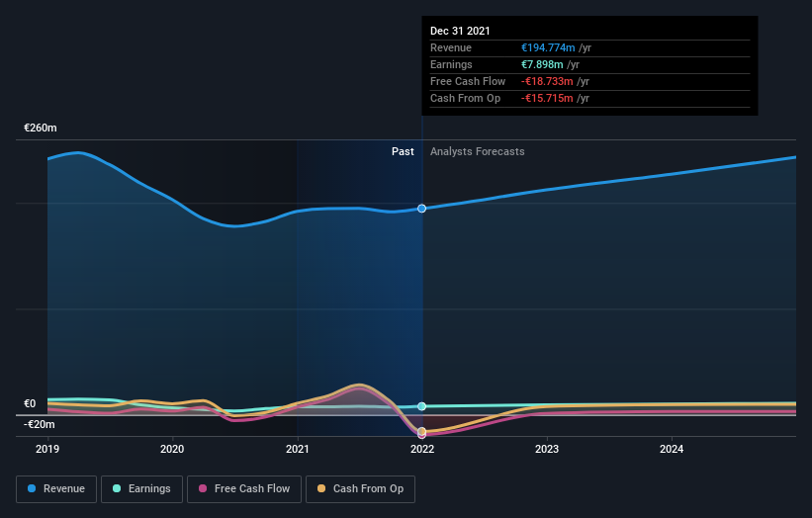The image size is (812, 518).
Task: Click the Cash From Op label in tooltip
Action: point(465,98)
